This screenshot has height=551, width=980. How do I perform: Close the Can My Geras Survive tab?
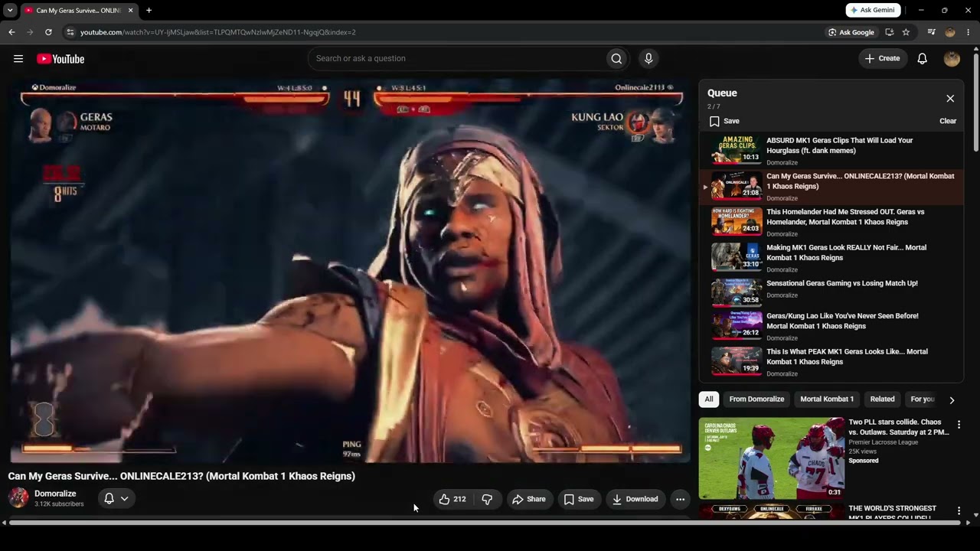[x=130, y=10]
